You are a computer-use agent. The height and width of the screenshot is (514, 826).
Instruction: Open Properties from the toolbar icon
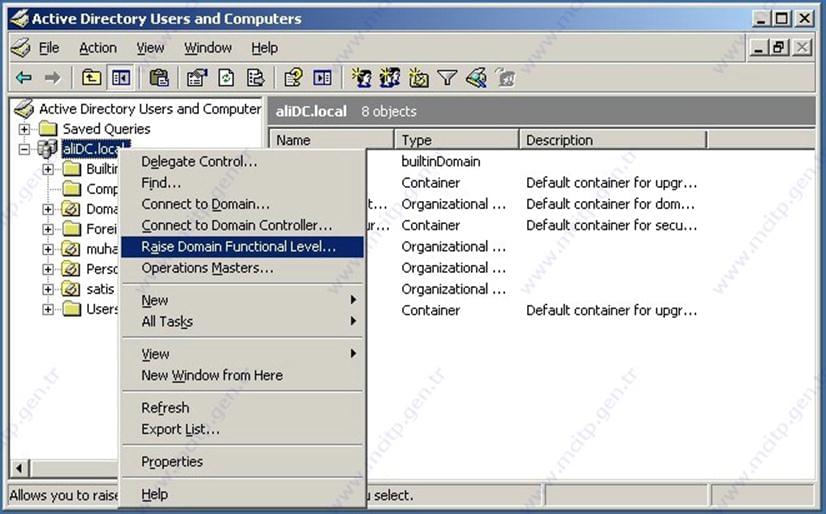197,78
